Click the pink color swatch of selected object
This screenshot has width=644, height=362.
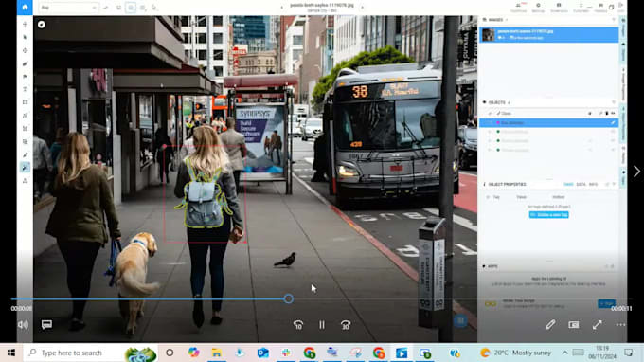tap(498, 122)
